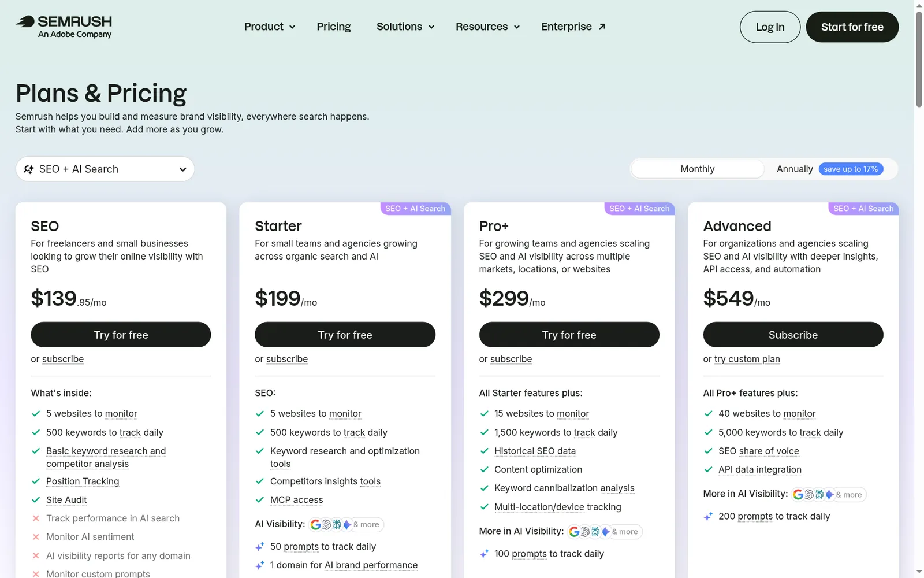This screenshot has height=578, width=924.
Task: Click the Pro+ AI Visibility '& more' pill
Action: click(625, 532)
